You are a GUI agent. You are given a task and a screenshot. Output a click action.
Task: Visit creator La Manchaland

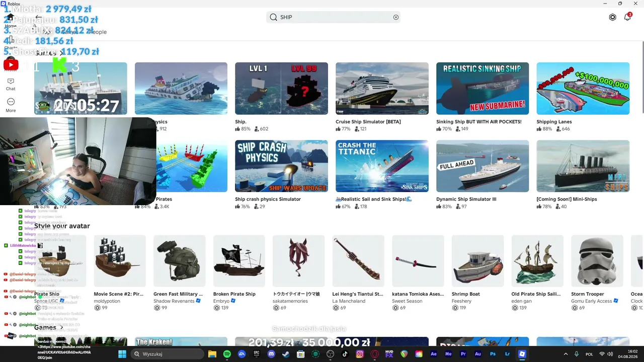(349, 301)
